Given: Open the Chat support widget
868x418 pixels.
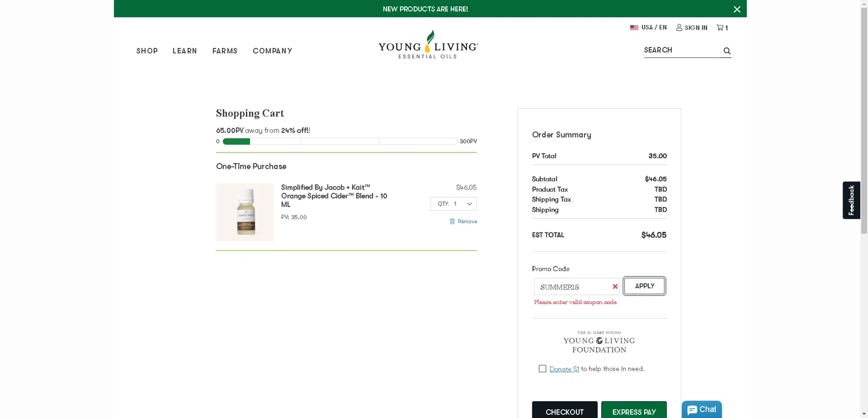Looking at the screenshot, I should point(702,409).
